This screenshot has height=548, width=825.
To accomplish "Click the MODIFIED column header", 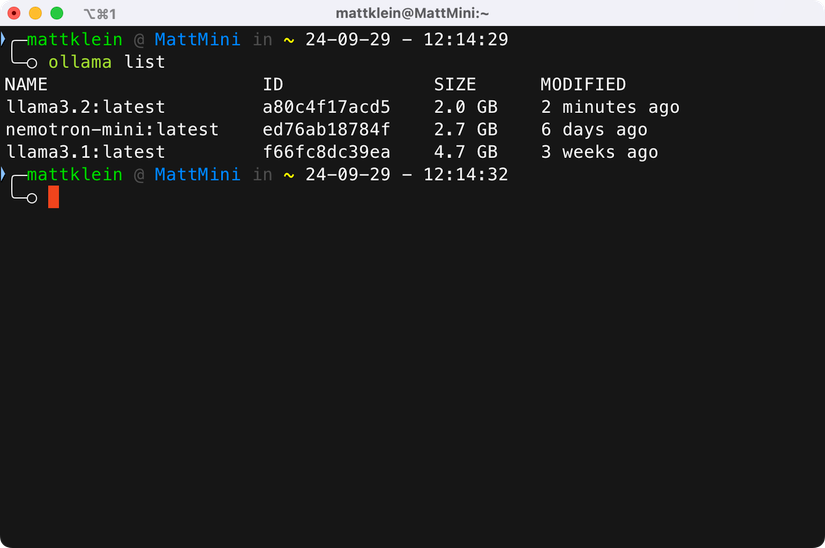I will click(583, 84).
